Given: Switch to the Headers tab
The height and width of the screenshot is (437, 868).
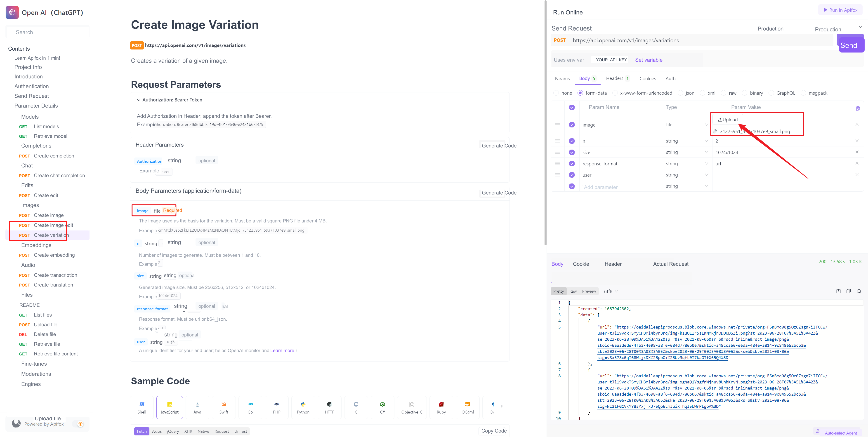Looking at the screenshot, I should coord(617,78).
